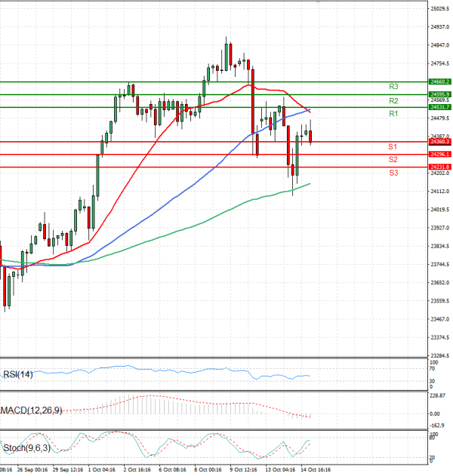Screen dimensions: 453x476
Task: Click the RSI(14) indicator label
Action: coord(16,374)
